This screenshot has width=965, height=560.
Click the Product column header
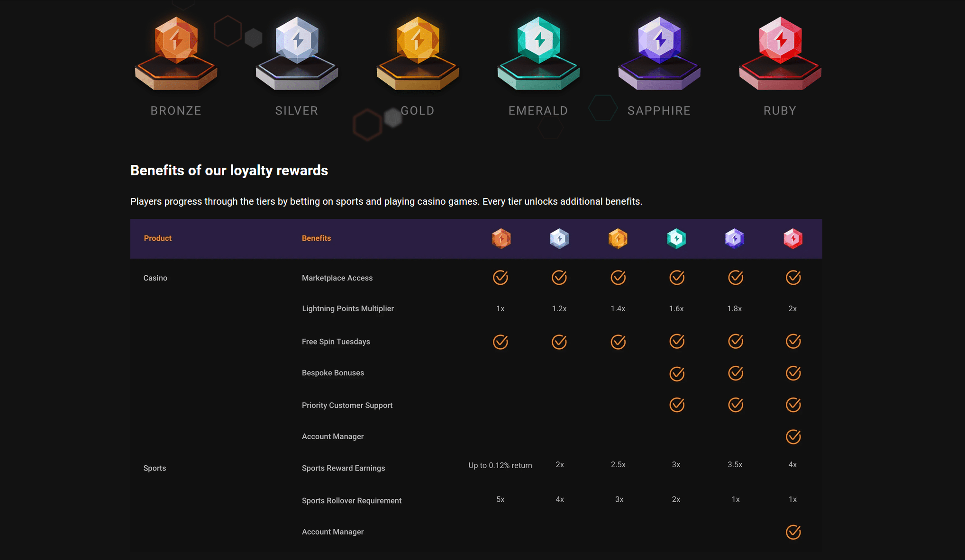click(x=158, y=238)
